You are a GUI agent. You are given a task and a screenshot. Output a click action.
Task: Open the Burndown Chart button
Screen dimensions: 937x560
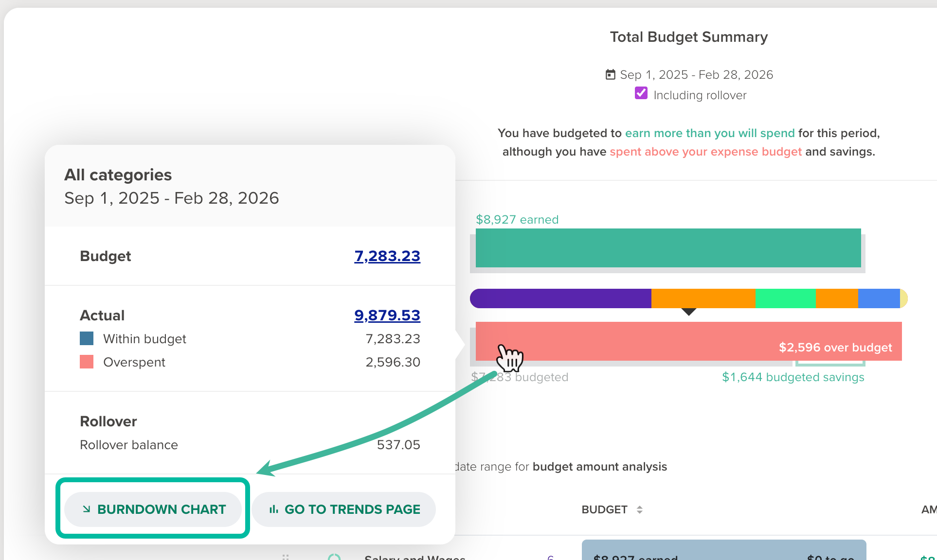(x=153, y=509)
